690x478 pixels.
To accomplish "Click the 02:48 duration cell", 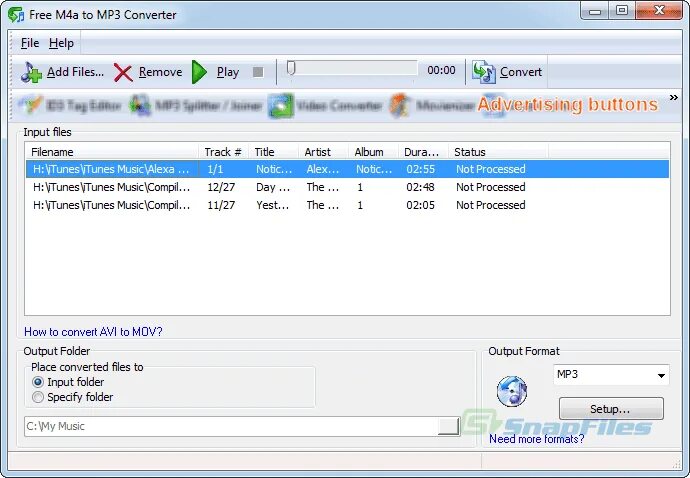I will (420, 188).
